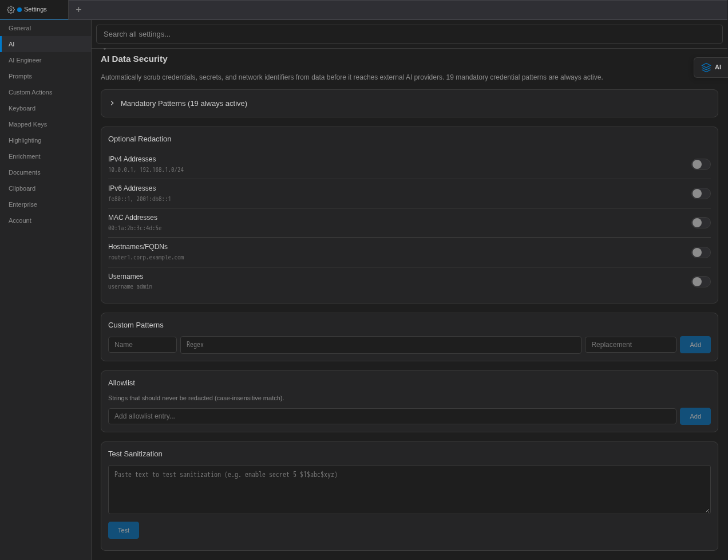Enable IPv4 Addresses redaction
The width and height of the screenshot is (728, 560).
pos(701,164)
